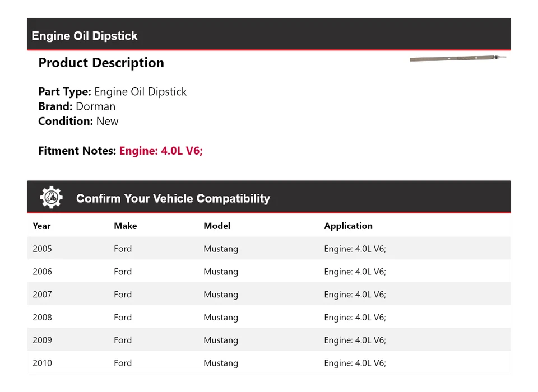The width and height of the screenshot is (538, 392).
Task: Select the 2006 year cell
Action: 42,272
